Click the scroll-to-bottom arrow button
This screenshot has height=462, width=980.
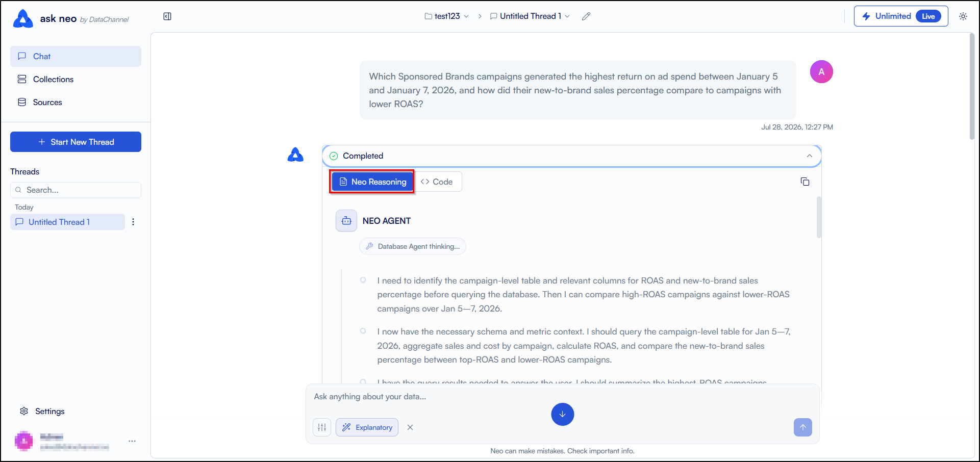tap(563, 415)
